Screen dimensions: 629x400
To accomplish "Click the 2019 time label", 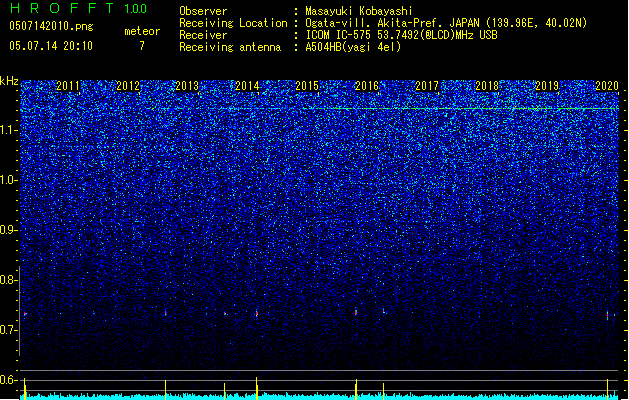I will click(x=547, y=86).
